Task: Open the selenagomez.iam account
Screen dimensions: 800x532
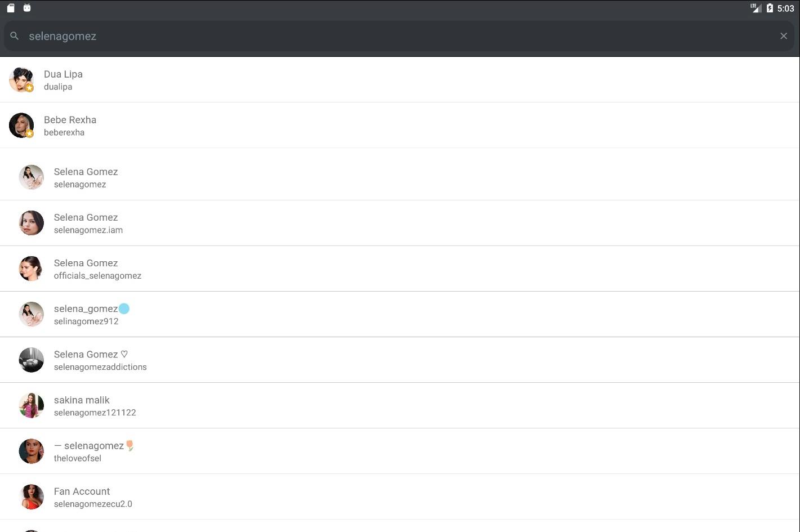Action: [x=400, y=223]
